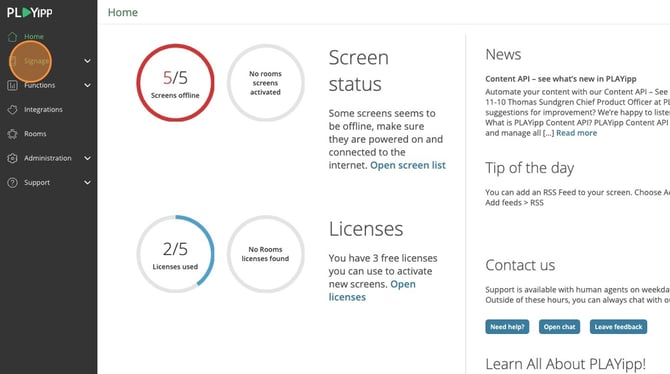Screen dimensions: 670x374
Task: Click the Home house icon
Action: [x=12, y=37]
